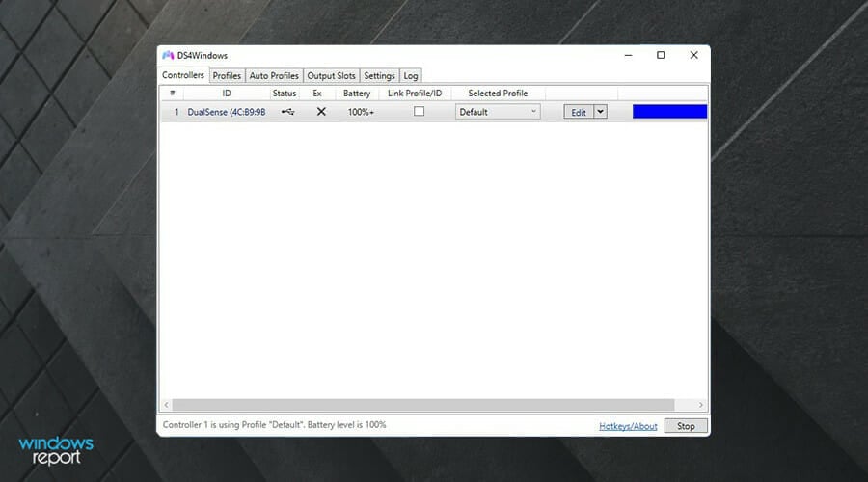Go to the Auto Profiles tab

click(x=274, y=76)
